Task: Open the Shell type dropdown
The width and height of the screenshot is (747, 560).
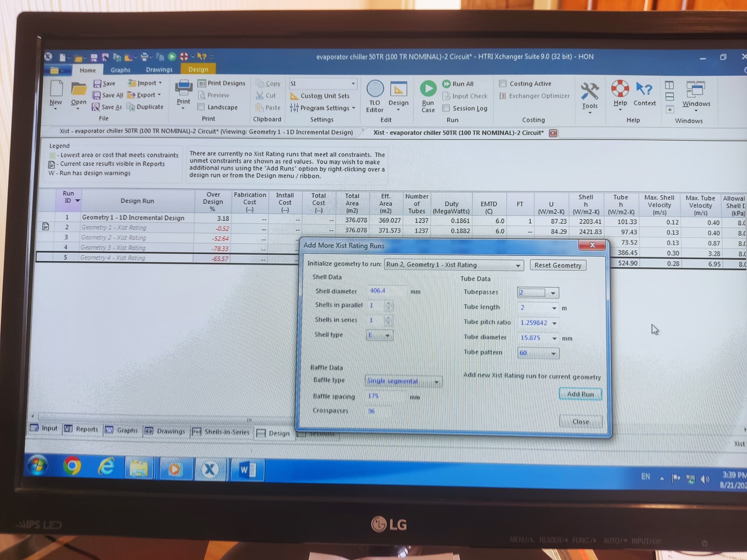Action: click(x=388, y=336)
